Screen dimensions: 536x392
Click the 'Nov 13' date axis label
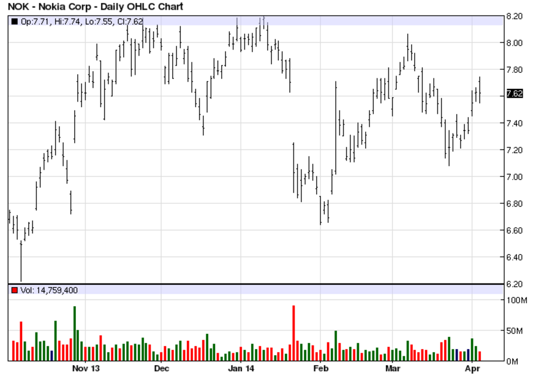(86, 368)
